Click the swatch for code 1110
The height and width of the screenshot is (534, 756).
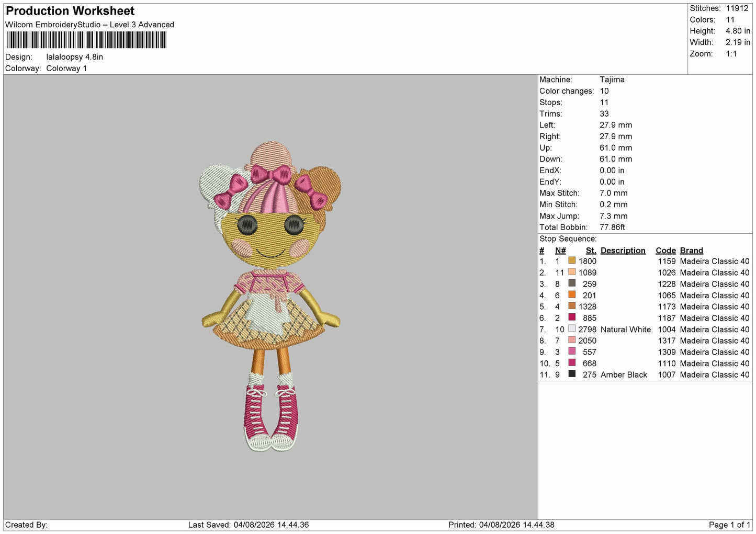coord(572,362)
